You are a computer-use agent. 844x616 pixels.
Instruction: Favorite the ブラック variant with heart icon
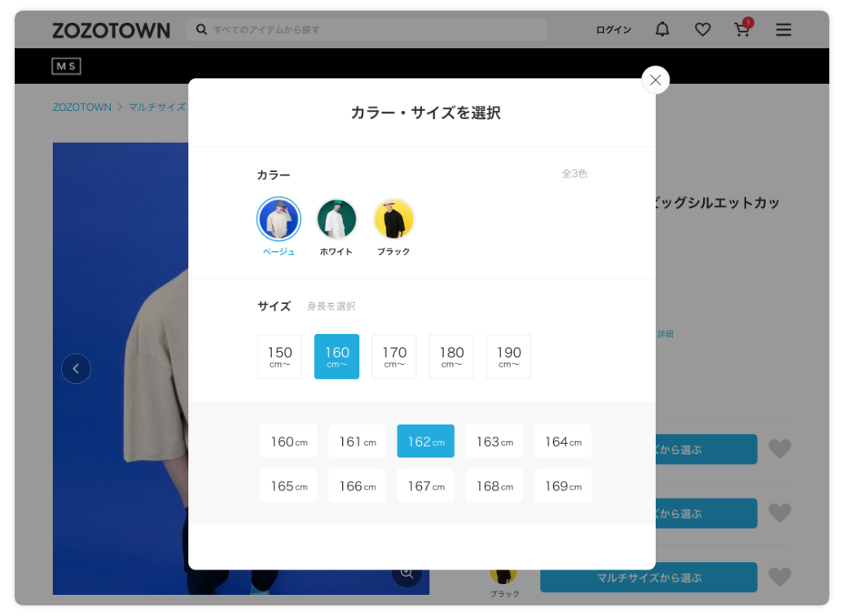tap(780, 577)
